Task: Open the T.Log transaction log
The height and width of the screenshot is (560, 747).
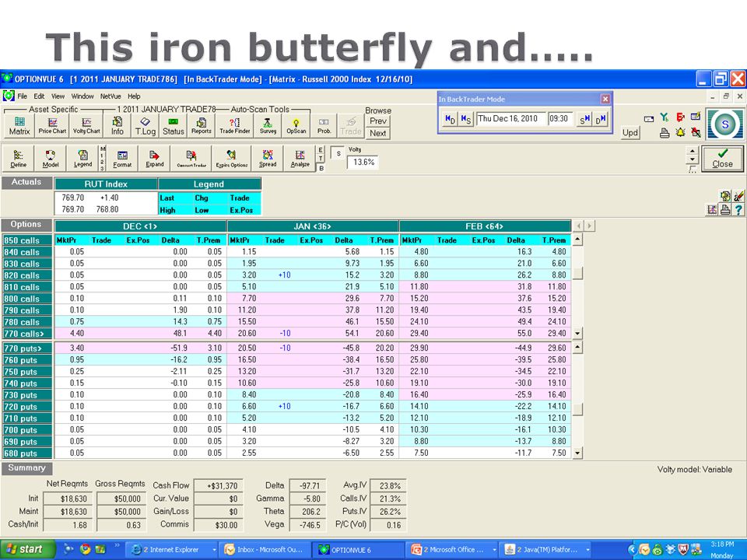Action: pos(145,126)
